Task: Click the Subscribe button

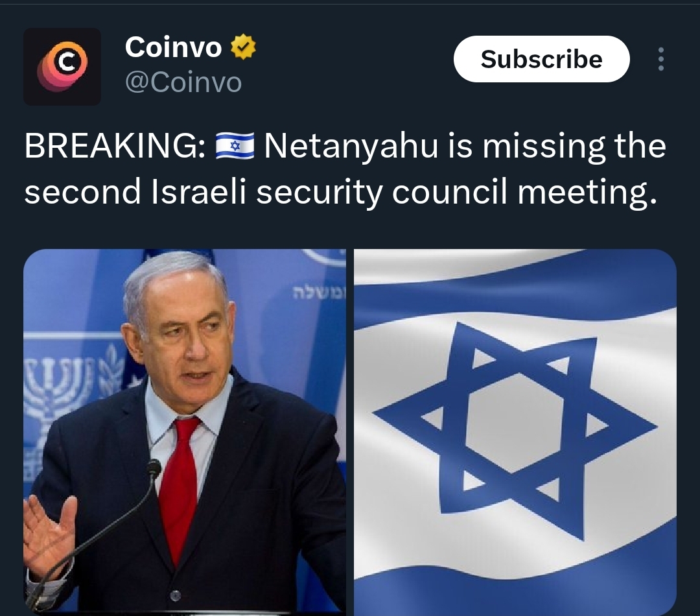Action: (x=541, y=59)
